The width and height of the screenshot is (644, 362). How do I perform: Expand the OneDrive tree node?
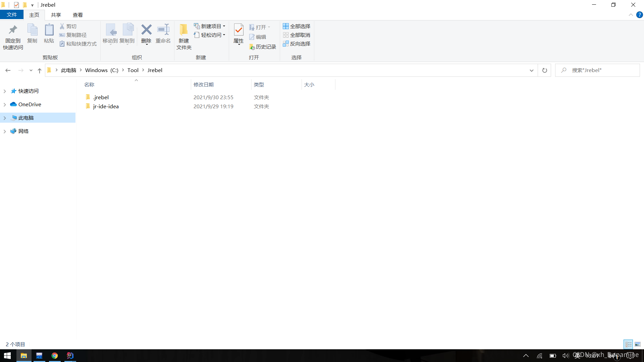tap(5, 105)
